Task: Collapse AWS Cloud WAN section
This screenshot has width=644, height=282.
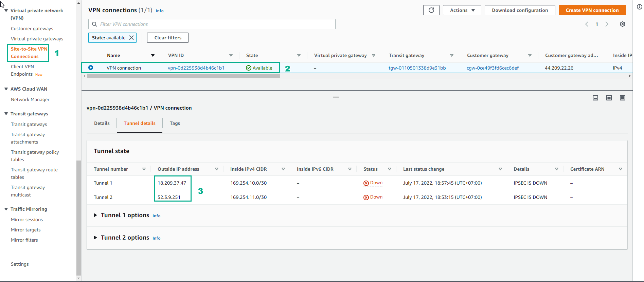Action: click(x=6, y=89)
